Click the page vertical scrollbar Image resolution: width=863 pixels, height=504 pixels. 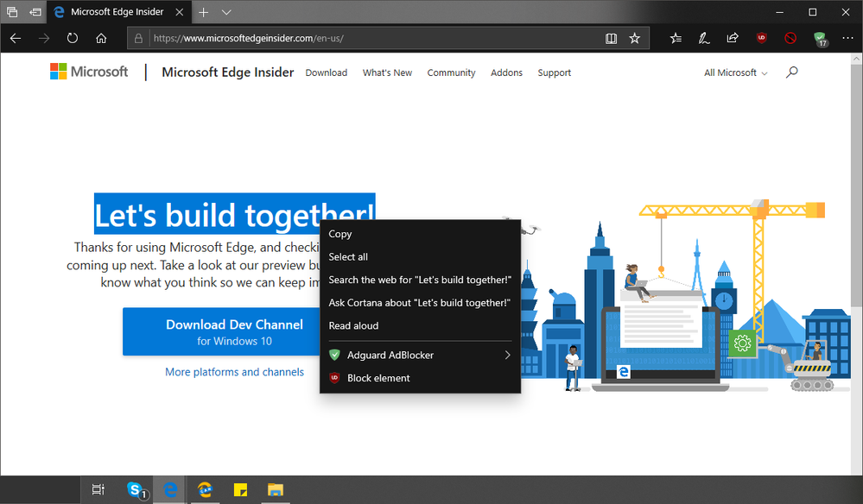click(857, 186)
